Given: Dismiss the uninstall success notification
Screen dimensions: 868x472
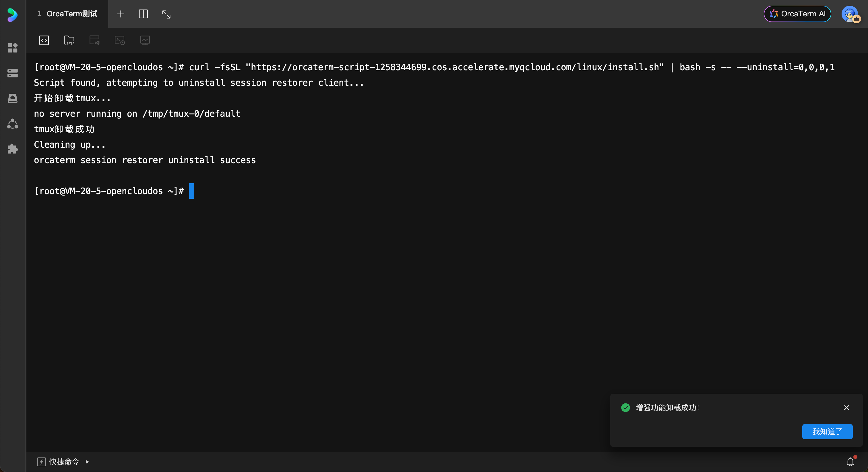Looking at the screenshot, I should pyautogui.click(x=846, y=407).
